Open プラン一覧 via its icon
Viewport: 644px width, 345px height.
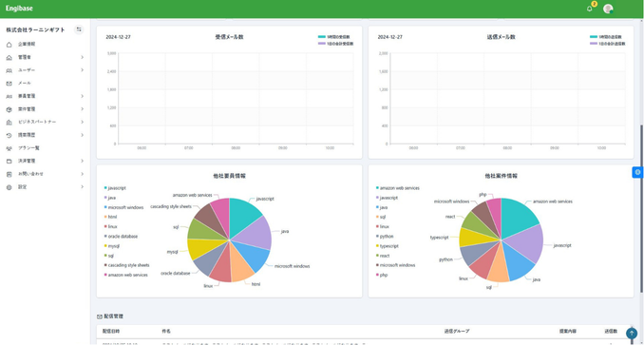[x=9, y=148]
